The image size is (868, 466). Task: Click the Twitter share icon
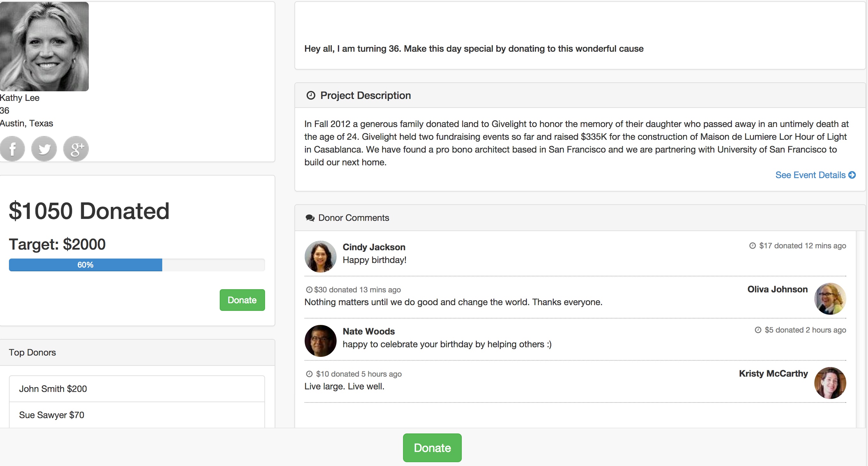point(44,148)
